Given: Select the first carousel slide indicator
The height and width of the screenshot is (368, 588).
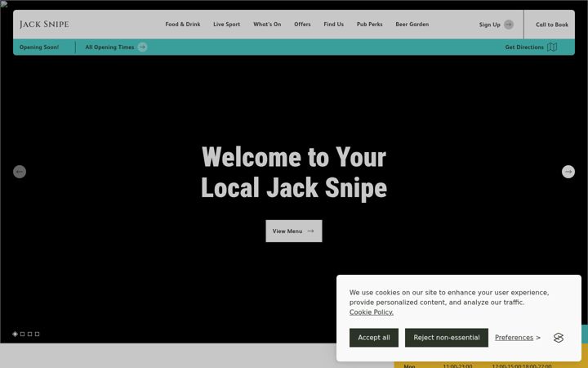Looking at the screenshot, I should (x=15, y=334).
